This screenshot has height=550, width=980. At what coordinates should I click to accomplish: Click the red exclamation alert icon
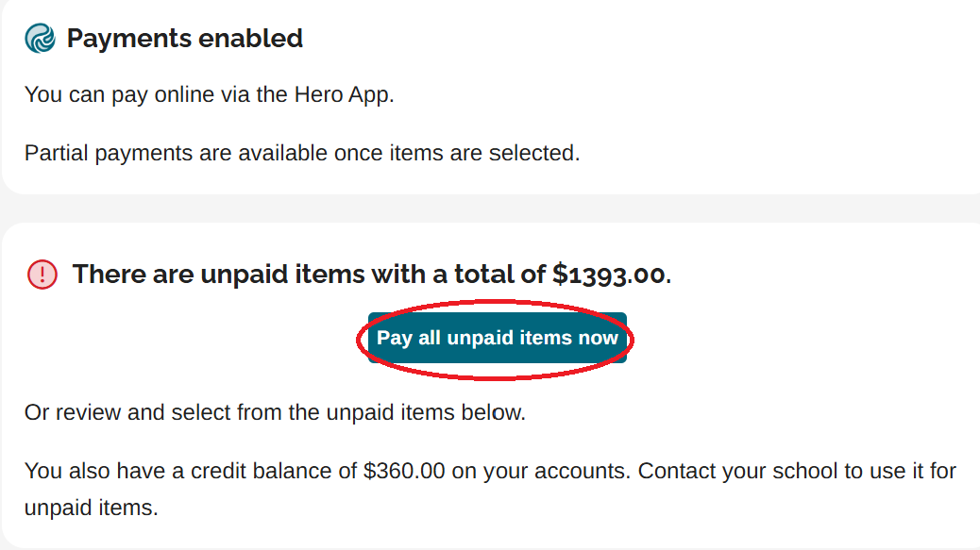pyautogui.click(x=42, y=275)
